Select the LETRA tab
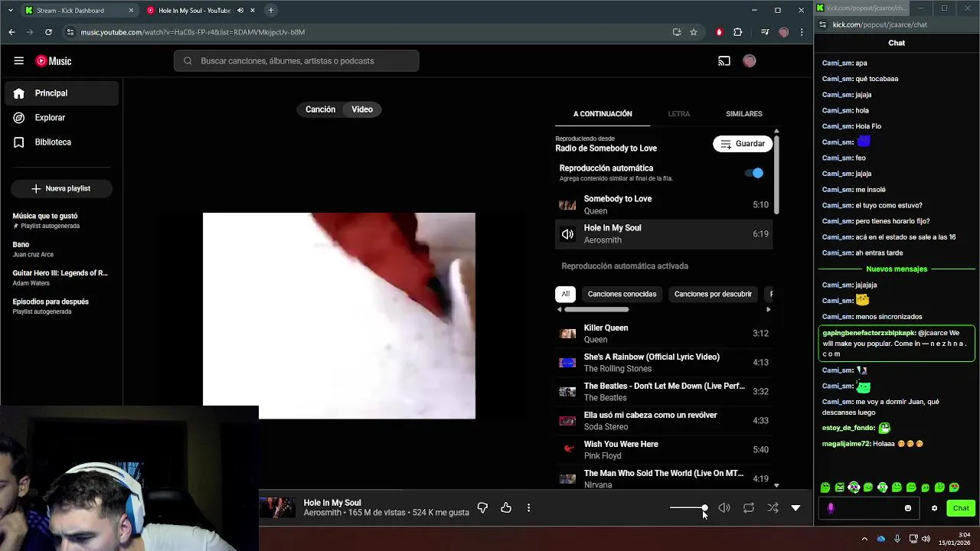The height and width of the screenshot is (551, 980). (678, 114)
